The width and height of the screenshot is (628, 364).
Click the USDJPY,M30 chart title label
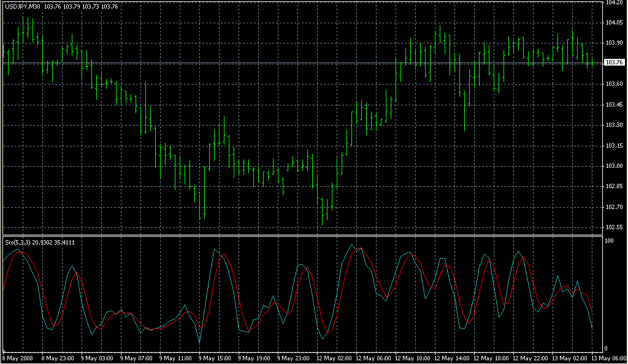(x=23, y=6)
